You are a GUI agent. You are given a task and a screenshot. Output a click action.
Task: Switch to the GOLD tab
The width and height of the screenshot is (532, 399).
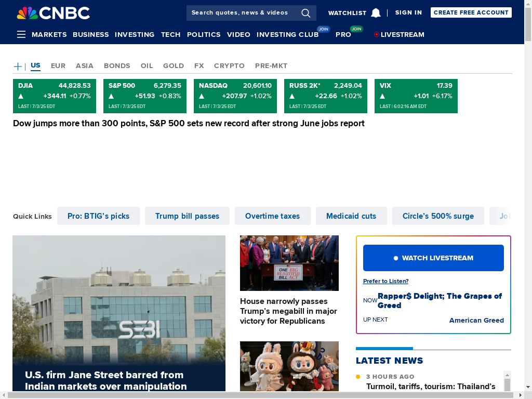pyautogui.click(x=174, y=66)
